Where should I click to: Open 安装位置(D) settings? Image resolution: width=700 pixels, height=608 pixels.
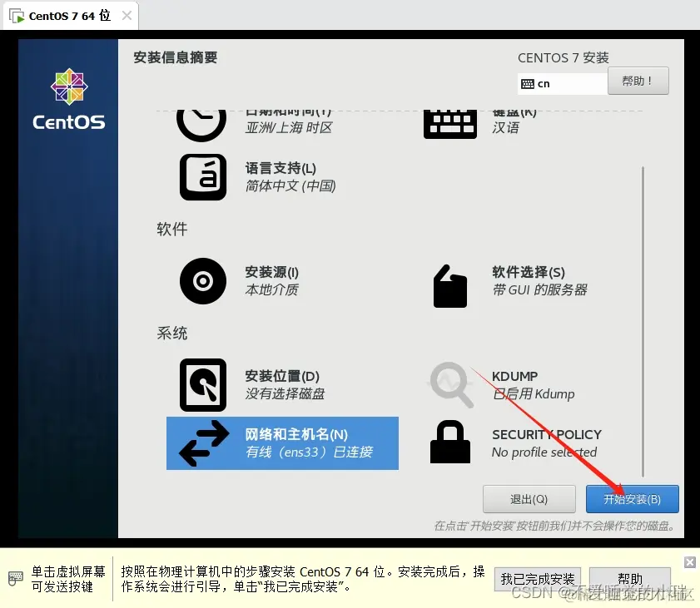click(282, 376)
